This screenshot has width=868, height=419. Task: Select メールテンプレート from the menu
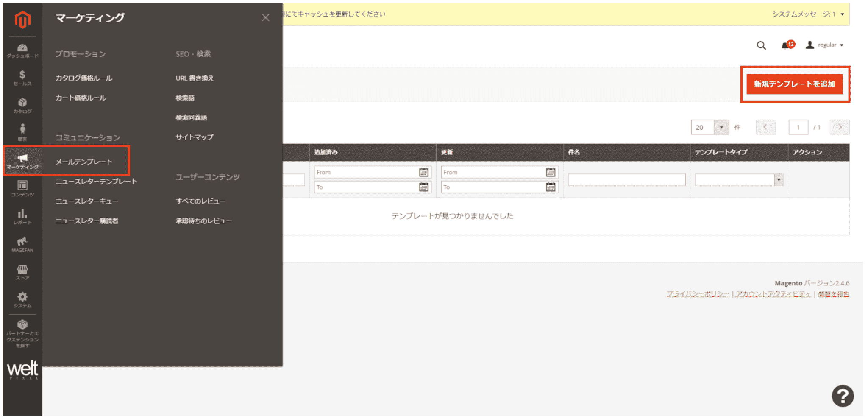[84, 161]
